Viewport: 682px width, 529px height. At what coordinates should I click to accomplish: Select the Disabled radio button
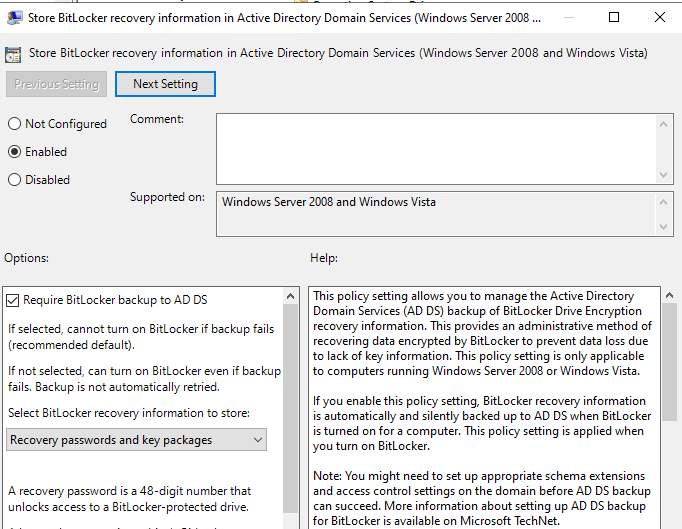click(x=14, y=180)
